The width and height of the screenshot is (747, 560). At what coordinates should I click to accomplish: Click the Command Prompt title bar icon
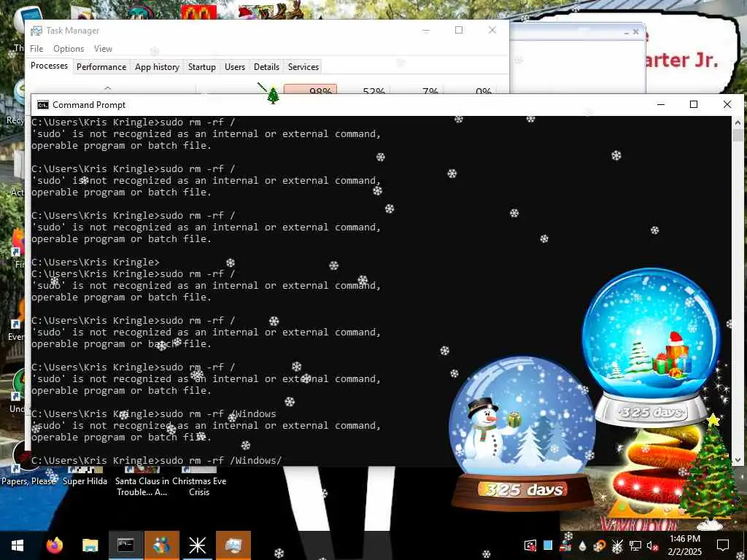[43, 105]
